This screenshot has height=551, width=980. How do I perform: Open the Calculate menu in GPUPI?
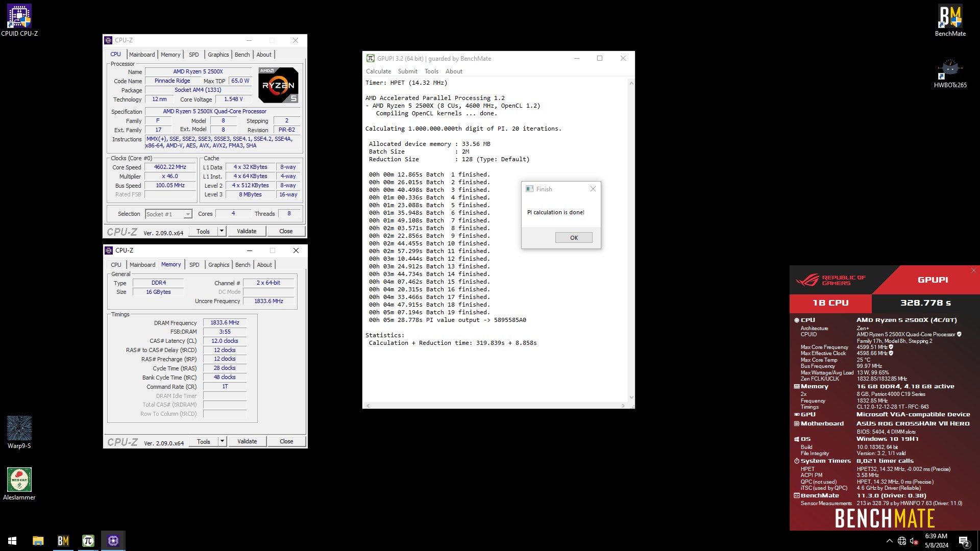[x=378, y=71]
